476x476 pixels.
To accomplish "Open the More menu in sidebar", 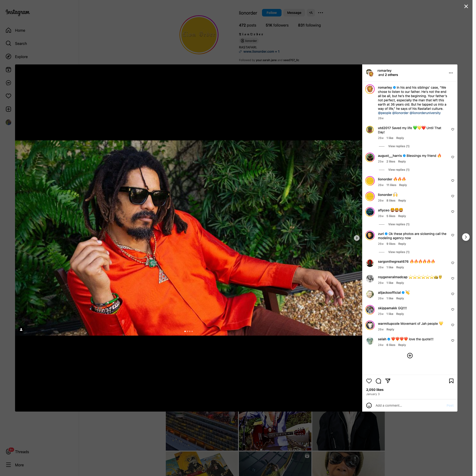I will 15,465.
